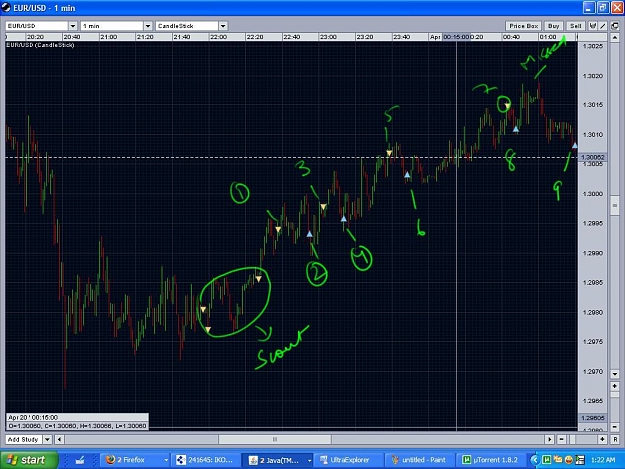Click the 22:00 time axis label
The image size is (625, 469).
pos(218,37)
